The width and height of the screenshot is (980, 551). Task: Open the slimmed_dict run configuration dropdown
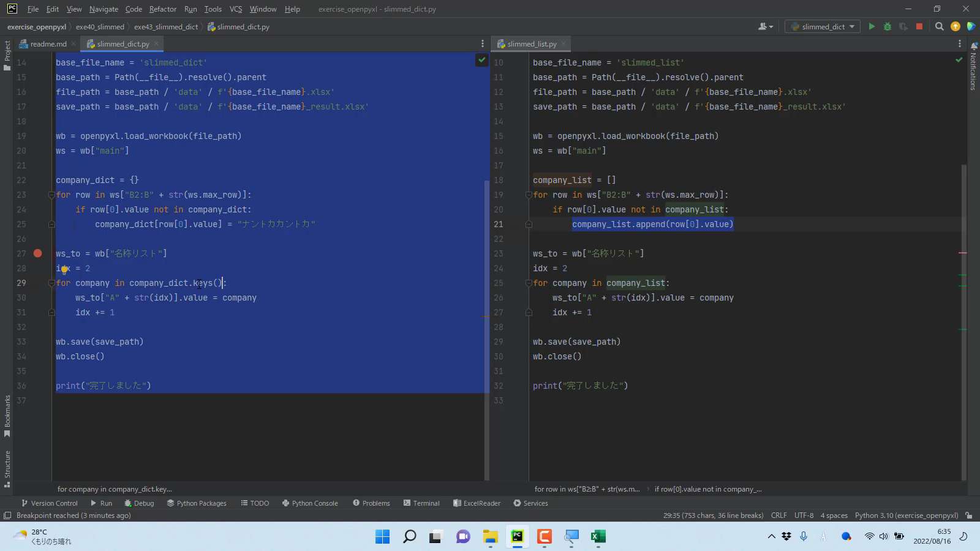coord(823,26)
